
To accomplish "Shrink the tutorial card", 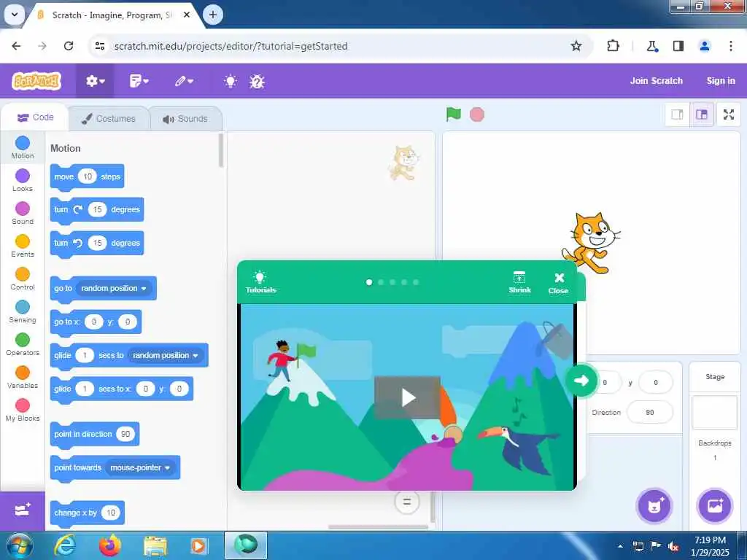I will click(519, 282).
